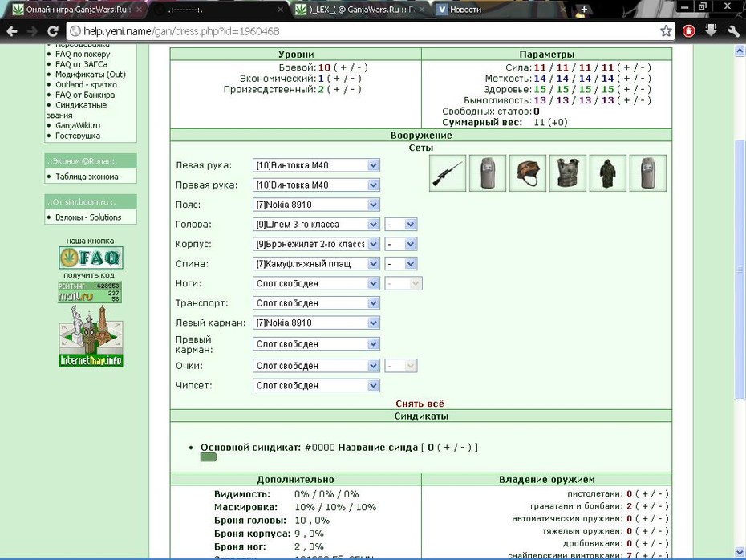The width and height of the screenshot is (746, 560).
Task: Open FAQ от ЗАГСа link
Action: 81,64
